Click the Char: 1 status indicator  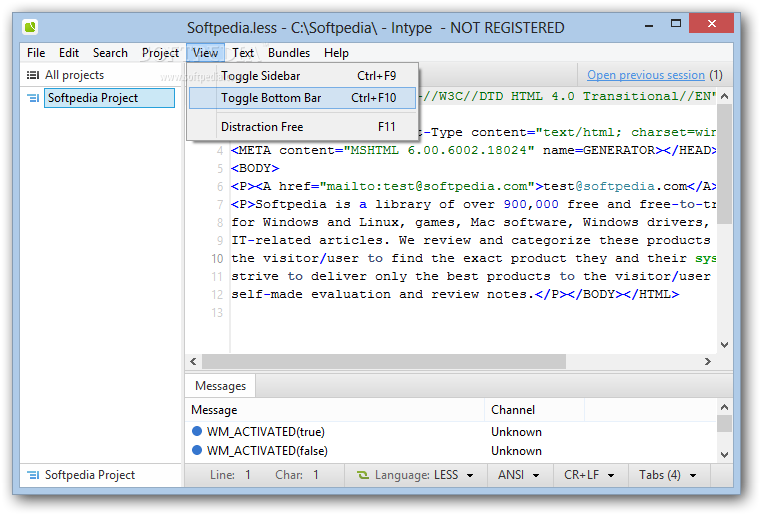297,475
